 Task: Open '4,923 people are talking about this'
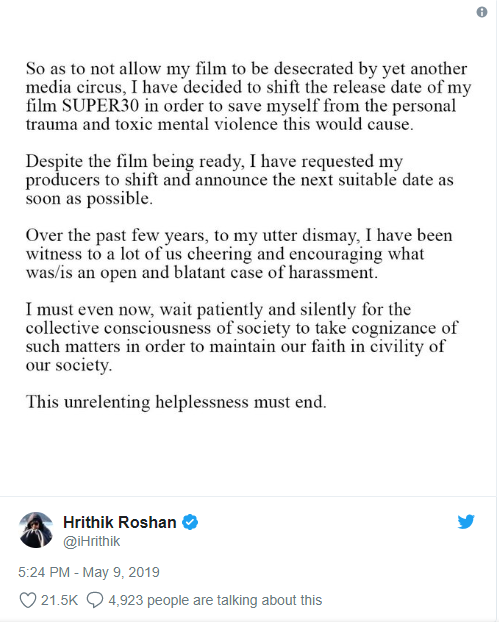[215, 600]
